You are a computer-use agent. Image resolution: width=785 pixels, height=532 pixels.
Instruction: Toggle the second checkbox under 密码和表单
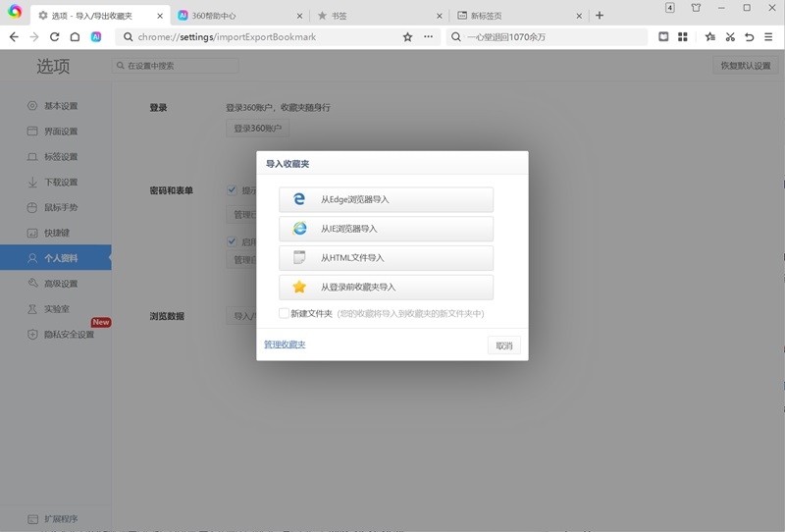pyautogui.click(x=232, y=241)
